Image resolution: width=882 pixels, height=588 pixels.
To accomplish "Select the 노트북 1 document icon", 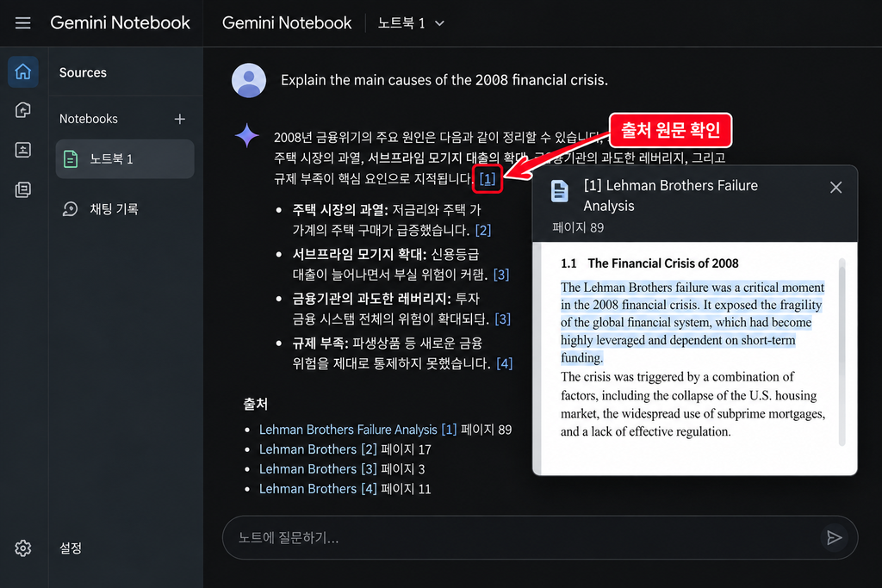I will coord(71,159).
